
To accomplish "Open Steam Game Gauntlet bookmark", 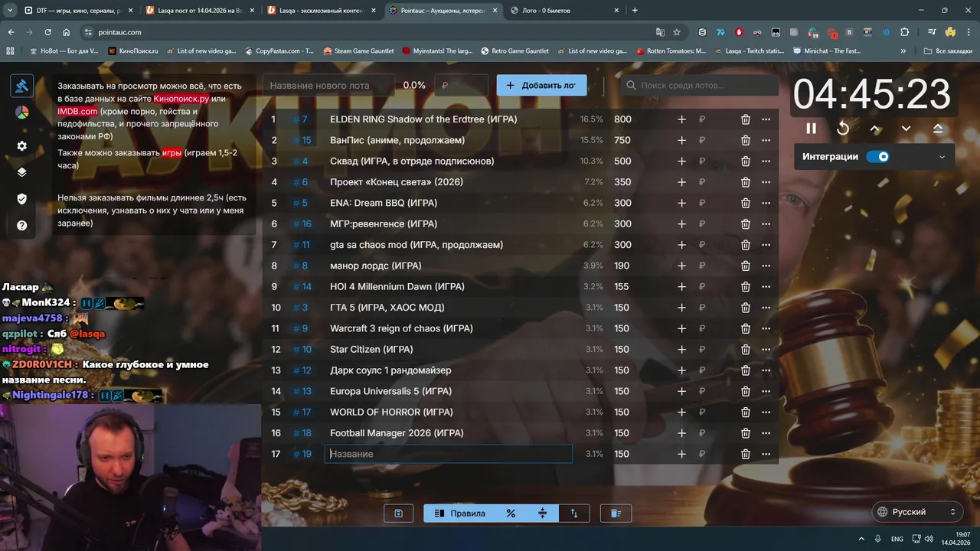I will (x=358, y=51).
